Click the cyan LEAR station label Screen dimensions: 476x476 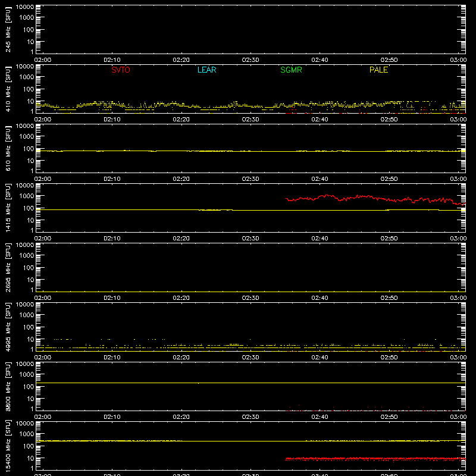[x=206, y=70]
